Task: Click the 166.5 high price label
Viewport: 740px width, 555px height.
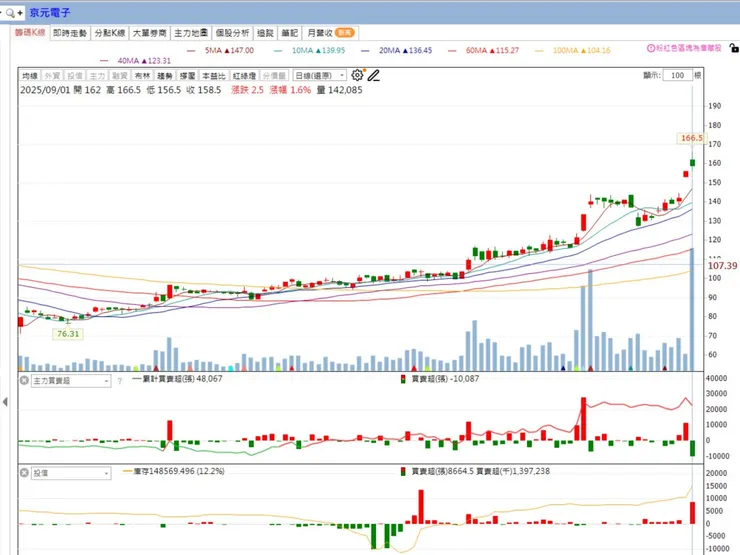Action: pos(691,138)
